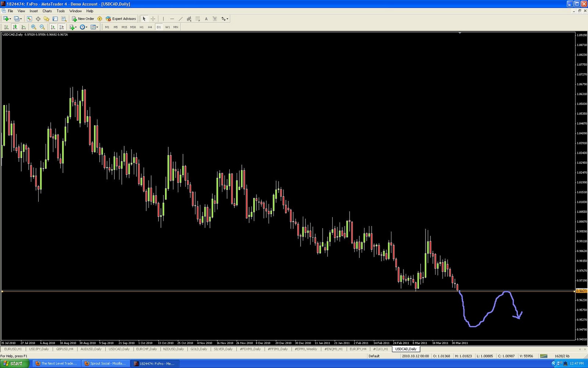Select the D1 timeframe

tap(159, 27)
